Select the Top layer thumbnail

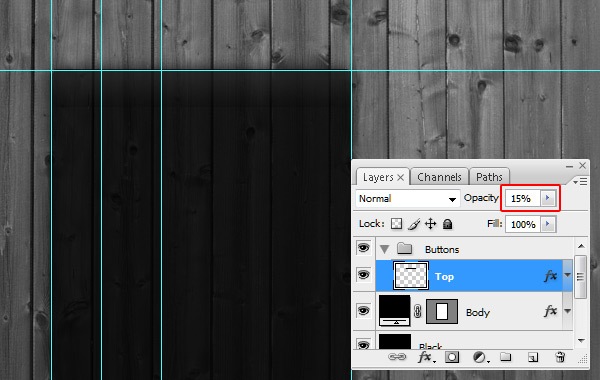click(x=411, y=275)
